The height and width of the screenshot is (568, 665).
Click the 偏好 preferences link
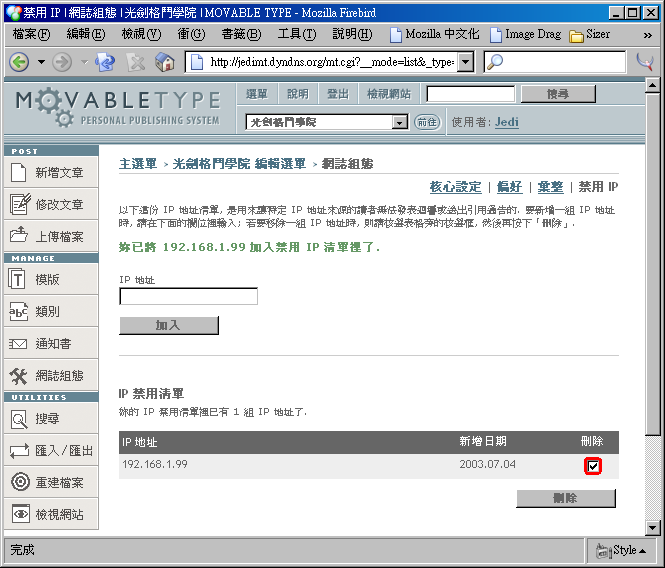pyautogui.click(x=510, y=187)
